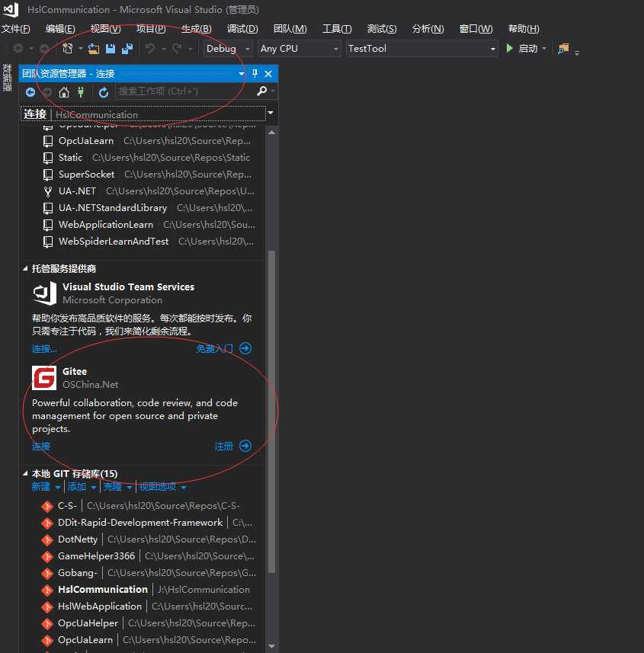Open the TestTool startup project dropdown
Viewport: 644px width, 653px height.
[x=421, y=49]
